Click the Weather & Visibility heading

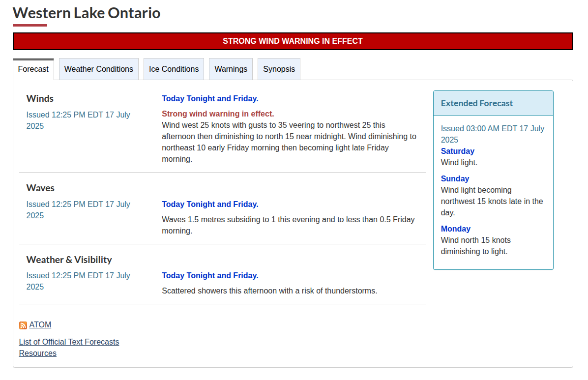69,260
